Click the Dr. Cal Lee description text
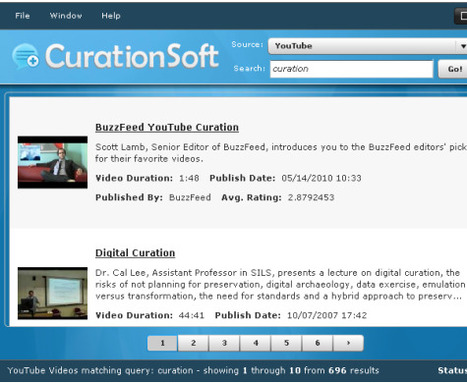Screen dimensions: 467x383 [280, 284]
